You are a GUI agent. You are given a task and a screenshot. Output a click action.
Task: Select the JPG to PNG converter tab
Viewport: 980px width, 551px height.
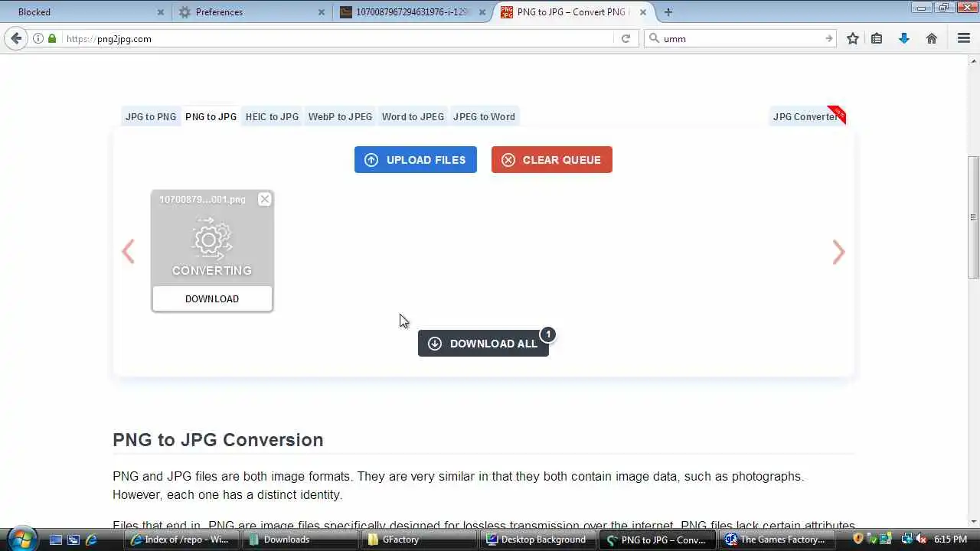(151, 116)
